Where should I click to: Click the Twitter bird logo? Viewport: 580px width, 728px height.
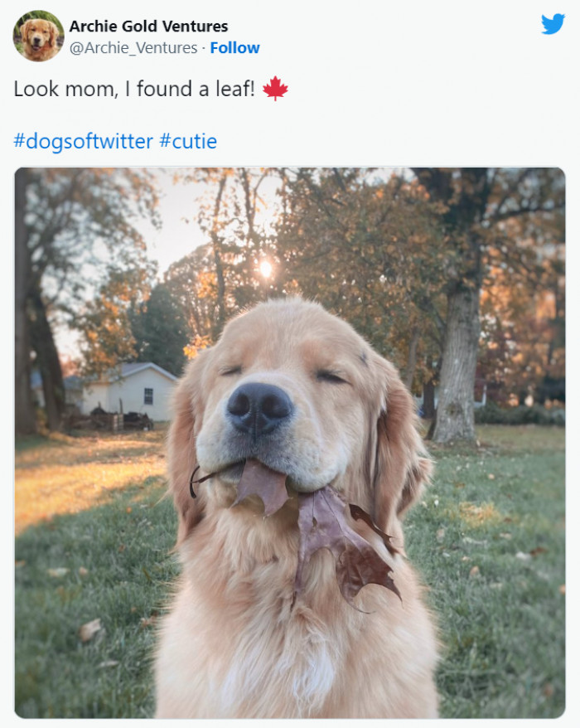tap(553, 24)
